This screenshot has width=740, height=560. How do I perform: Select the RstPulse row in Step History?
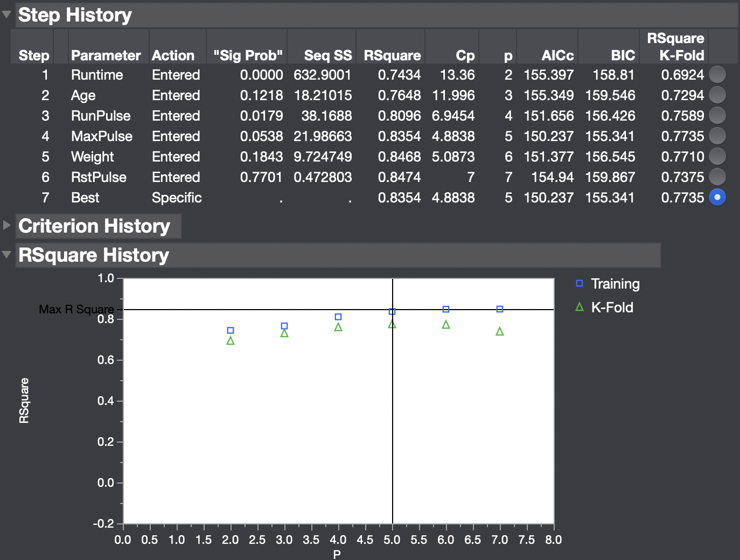coord(99,177)
